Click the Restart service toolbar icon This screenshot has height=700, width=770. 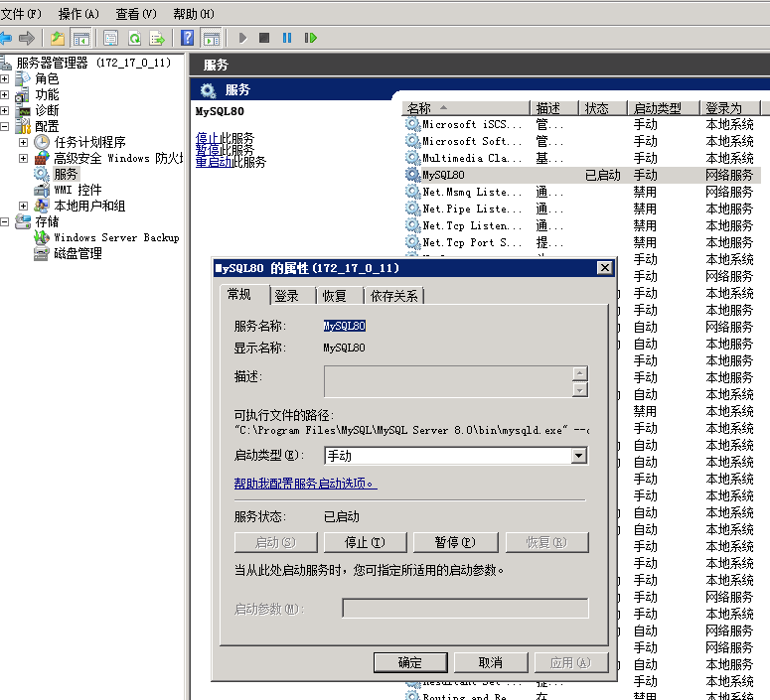tap(310, 38)
